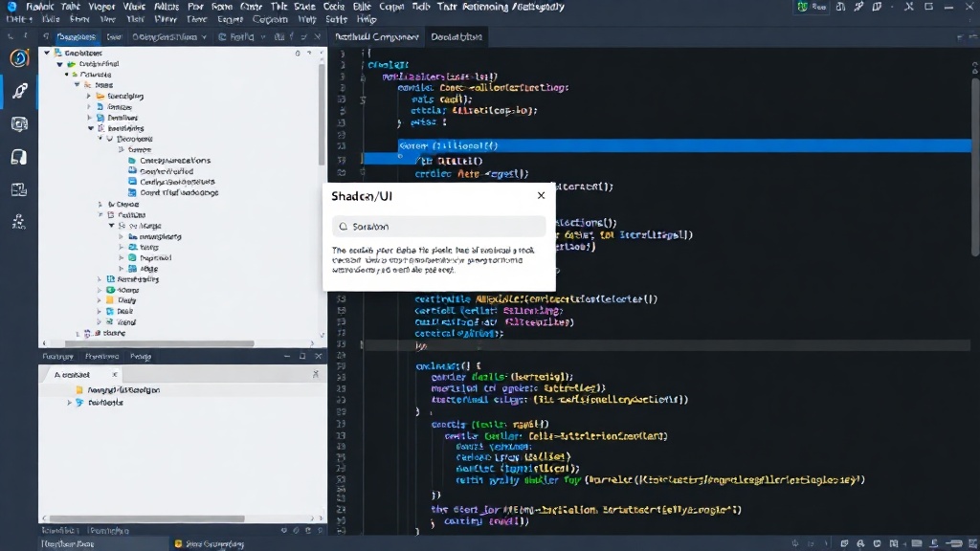This screenshot has height=551, width=980.
Task: Select the highlighted link-shaped icon in the activity bar
Action: tap(19, 91)
